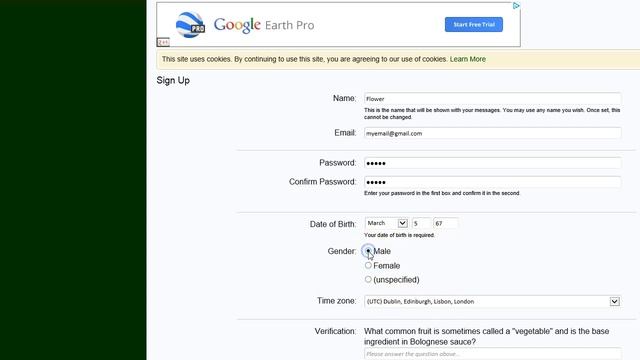The image size is (640, 360).
Task: Focus the Password field
Action: 492,163
